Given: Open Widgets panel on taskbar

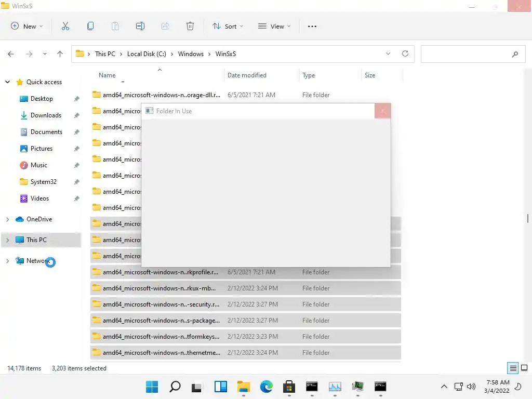Looking at the screenshot, I should point(220,387).
